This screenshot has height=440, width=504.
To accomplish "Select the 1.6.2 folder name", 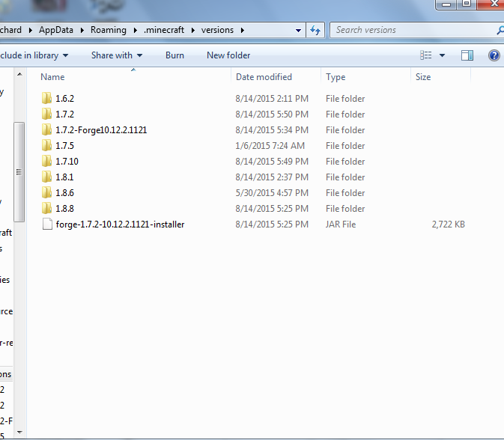I will 64,99.
